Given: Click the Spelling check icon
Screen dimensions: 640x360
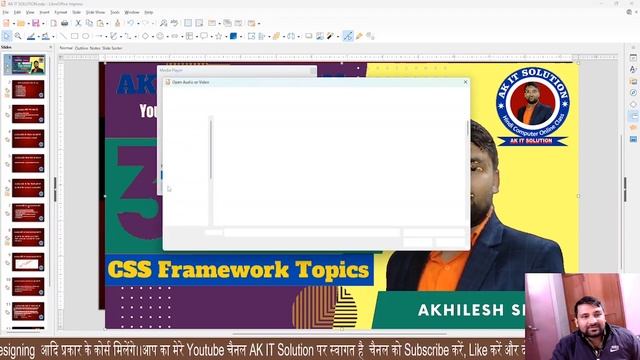Looking at the screenshot, I should coord(174,23).
